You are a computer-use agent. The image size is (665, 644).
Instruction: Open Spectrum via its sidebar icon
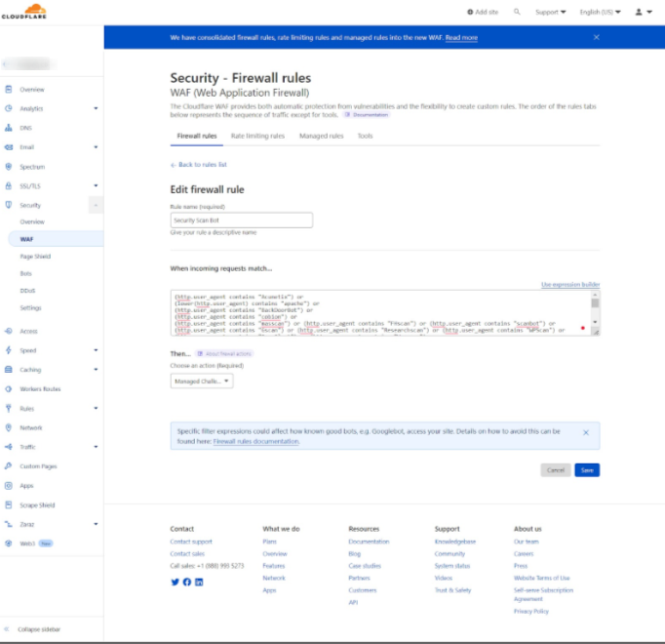[9, 167]
